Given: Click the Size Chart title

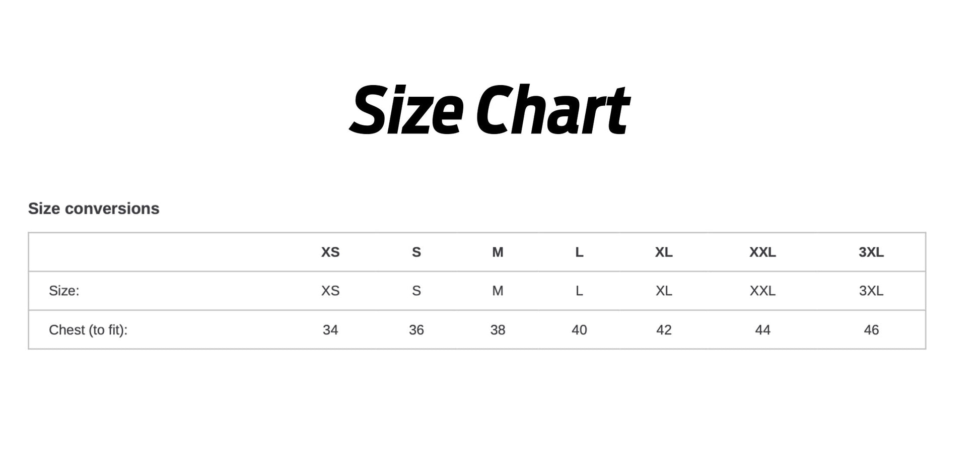Looking at the screenshot, I should (489, 110).
